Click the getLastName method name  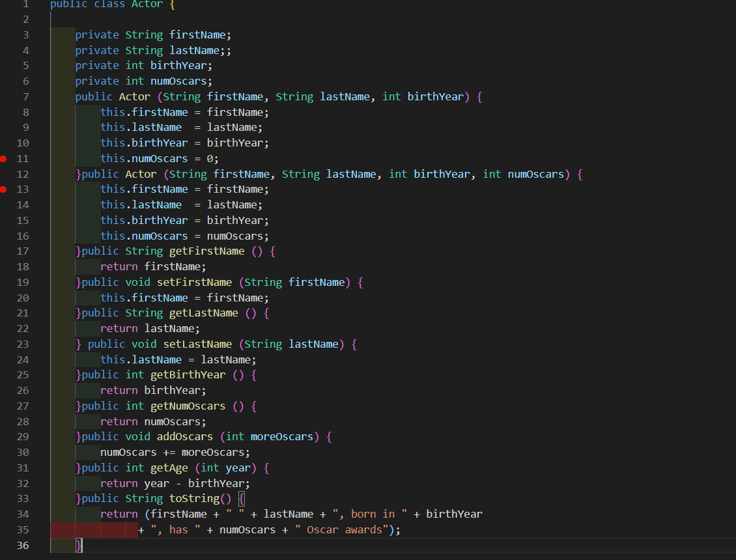204,313
